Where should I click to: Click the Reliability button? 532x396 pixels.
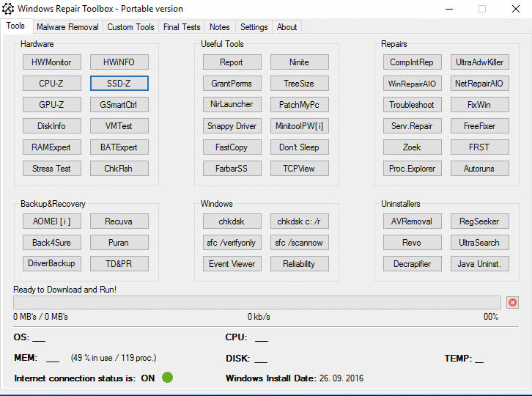click(300, 263)
